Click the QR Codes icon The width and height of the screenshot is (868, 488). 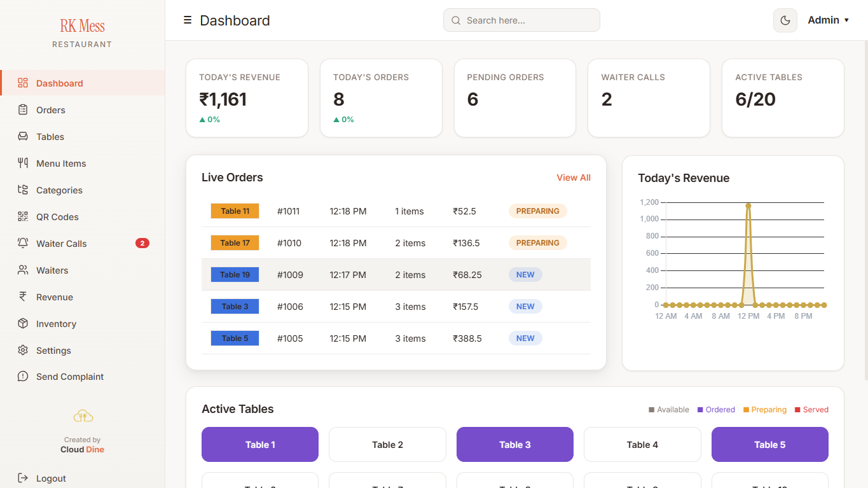[23, 216]
